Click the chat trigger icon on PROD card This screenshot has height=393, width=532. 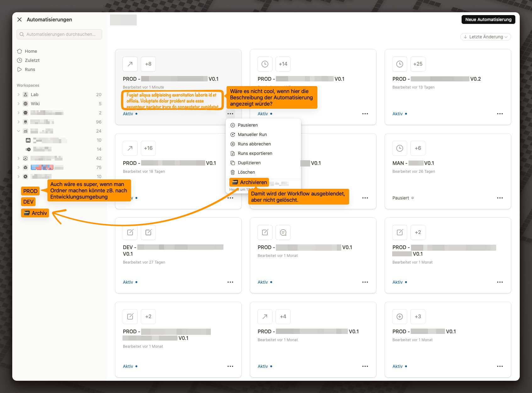(x=283, y=232)
